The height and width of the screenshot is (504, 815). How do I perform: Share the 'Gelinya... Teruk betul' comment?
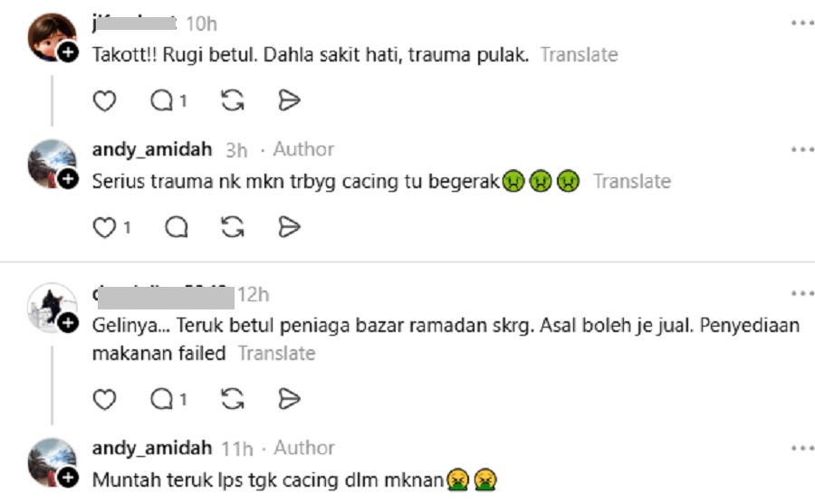(x=289, y=399)
